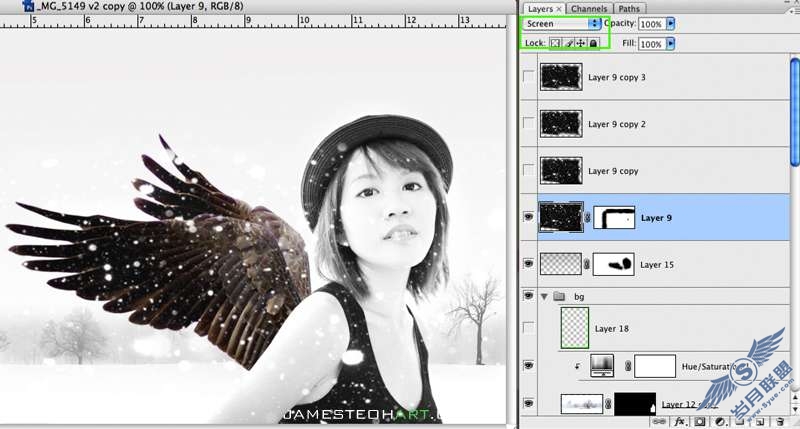Hide Layer 9 using its eye icon
This screenshot has width=800, height=429.
tap(528, 217)
